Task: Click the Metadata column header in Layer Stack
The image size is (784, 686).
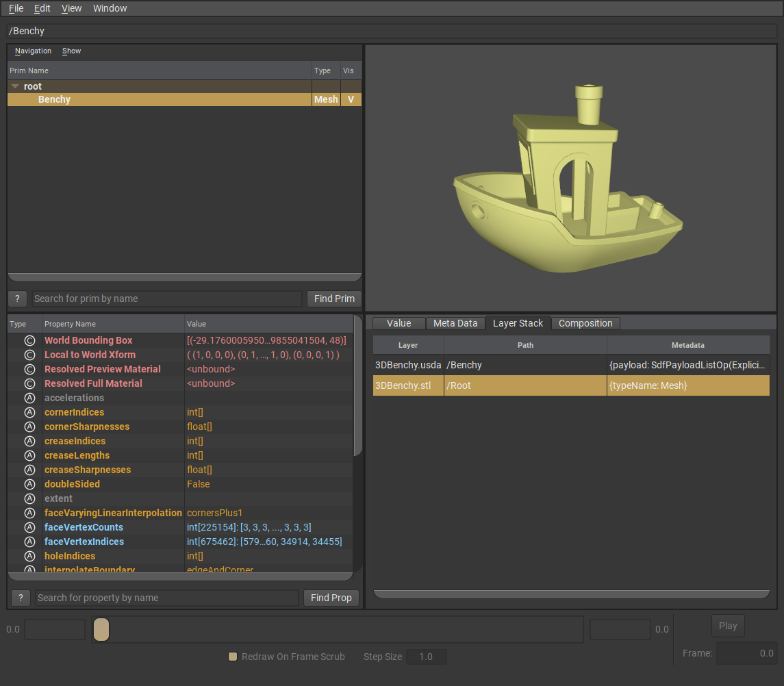Action: click(688, 346)
